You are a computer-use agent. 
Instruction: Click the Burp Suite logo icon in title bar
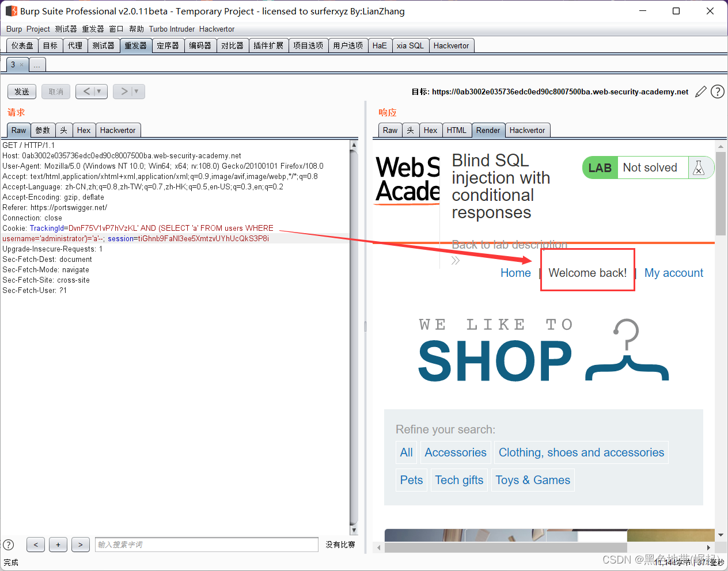[11, 11]
